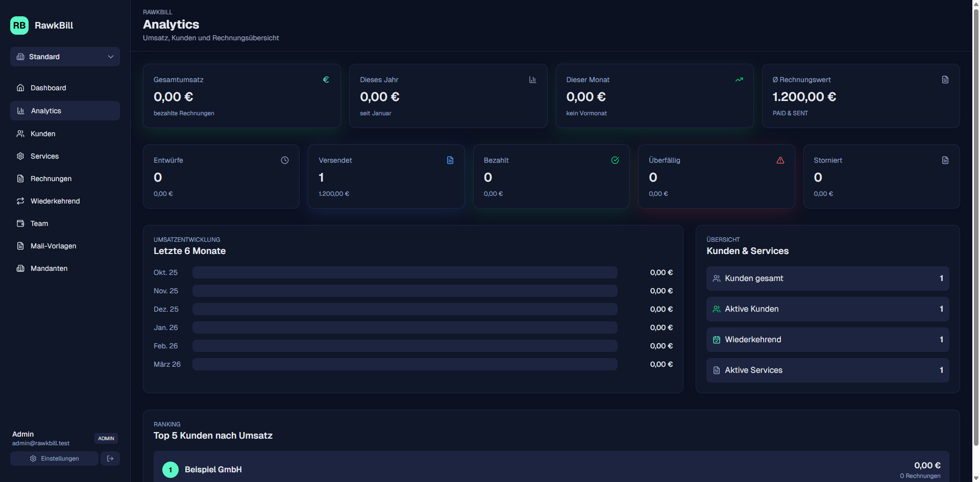This screenshot has width=980, height=482.
Task: Click the Mandanten building icon
Action: click(x=20, y=268)
